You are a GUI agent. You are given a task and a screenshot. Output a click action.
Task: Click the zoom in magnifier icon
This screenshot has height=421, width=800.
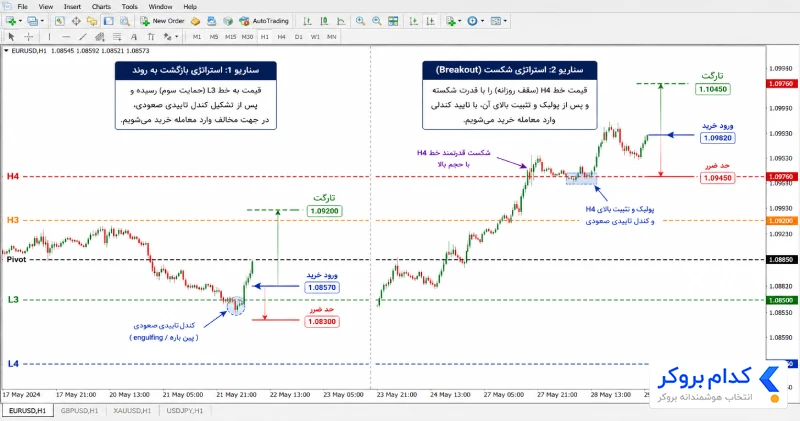pyautogui.click(x=360, y=21)
